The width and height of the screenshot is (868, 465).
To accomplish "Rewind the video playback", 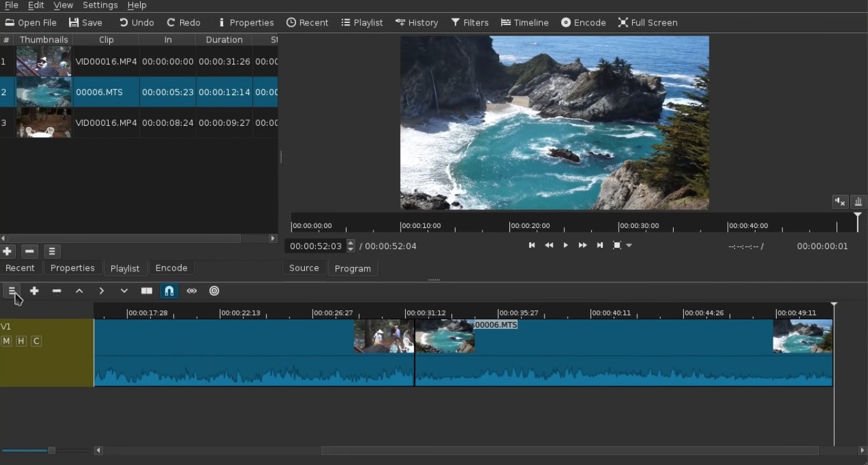I will tap(548, 245).
